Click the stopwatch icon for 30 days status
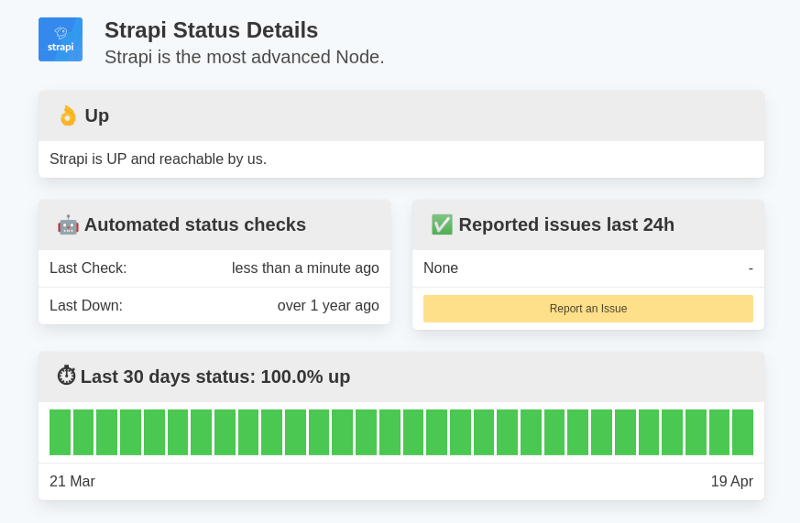 [x=66, y=376]
